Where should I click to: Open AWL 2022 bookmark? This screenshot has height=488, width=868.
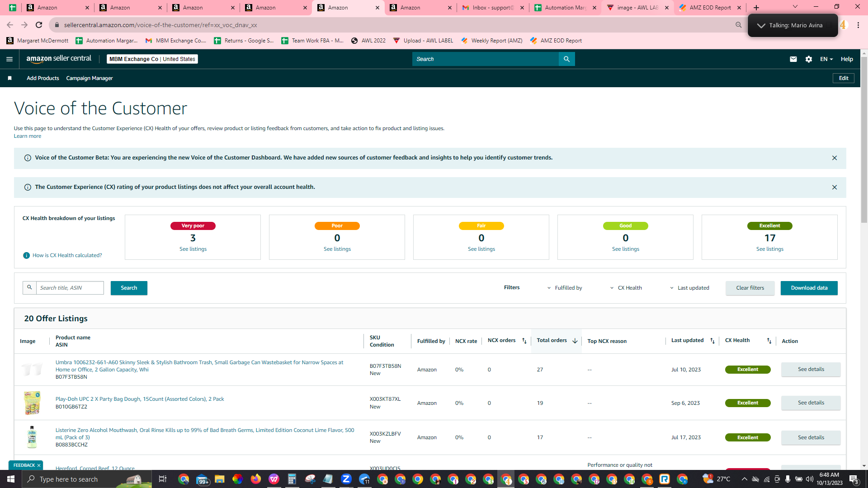point(368,41)
